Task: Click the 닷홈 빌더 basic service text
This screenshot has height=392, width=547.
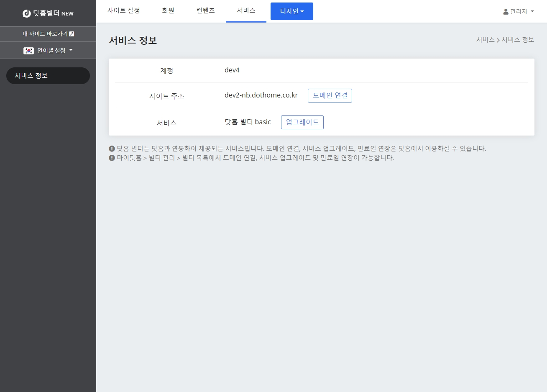Action: pos(248,122)
